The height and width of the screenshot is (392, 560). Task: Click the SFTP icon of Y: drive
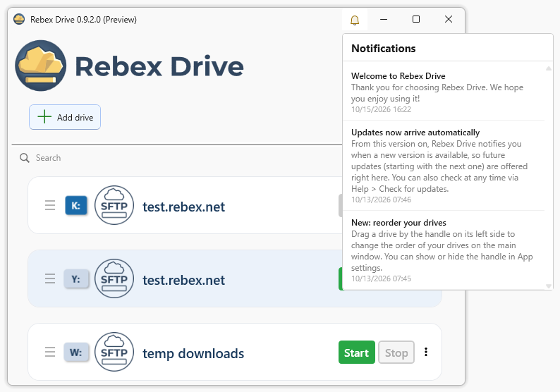(x=114, y=278)
